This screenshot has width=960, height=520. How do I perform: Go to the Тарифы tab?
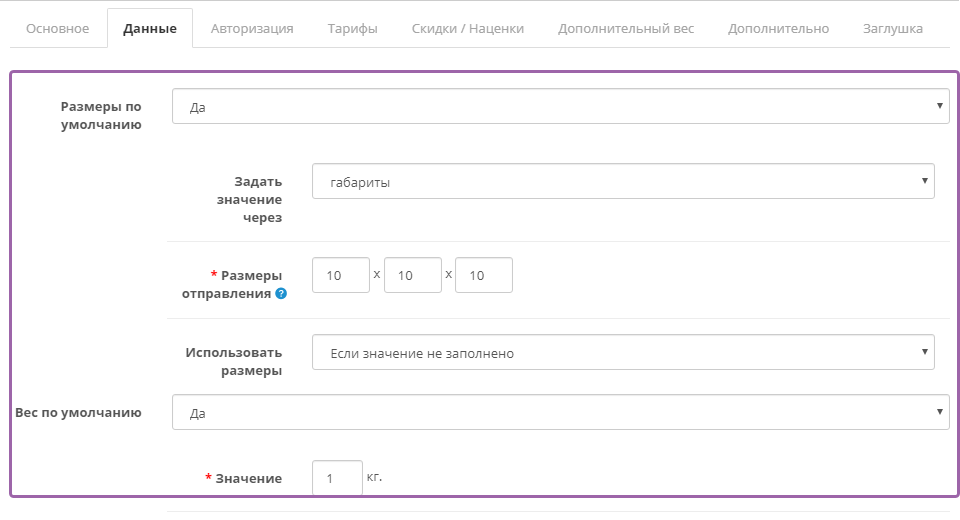point(352,28)
